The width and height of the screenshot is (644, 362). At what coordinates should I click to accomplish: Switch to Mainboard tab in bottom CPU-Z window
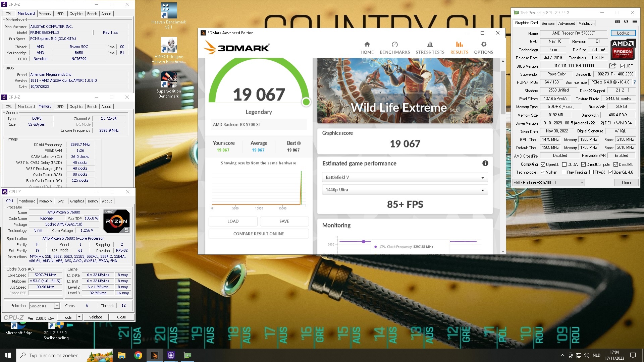click(x=27, y=201)
